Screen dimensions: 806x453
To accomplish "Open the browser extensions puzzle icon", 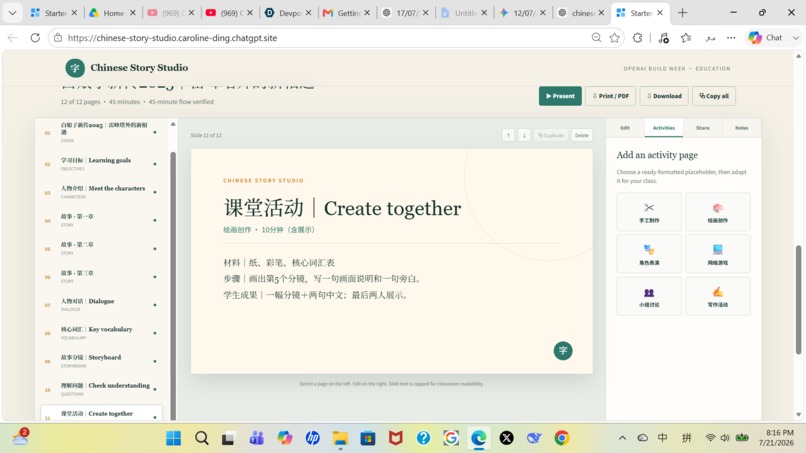I will click(x=637, y=38).
